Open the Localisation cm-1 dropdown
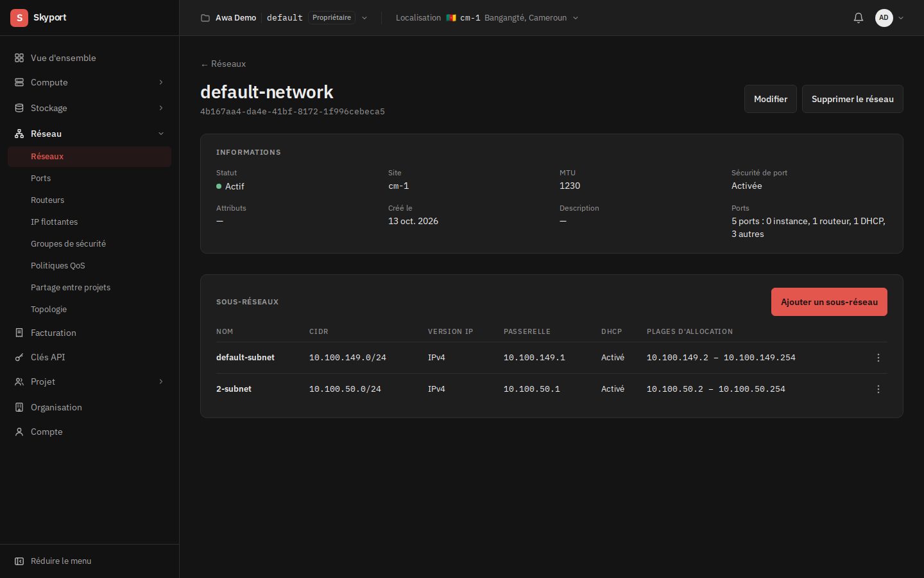Image resolution: width=924 pixels, height=578 pixels. pos(488,18)
